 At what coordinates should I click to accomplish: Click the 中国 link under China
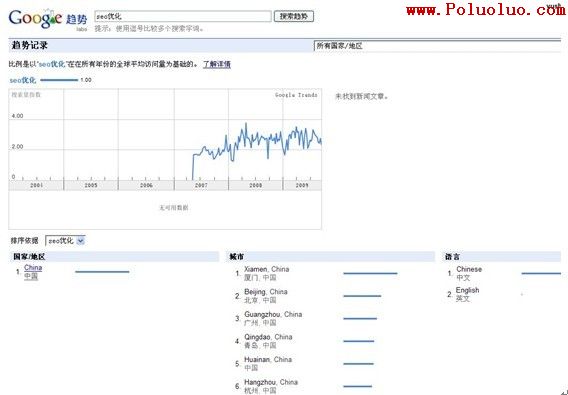[x=31, y=276]
